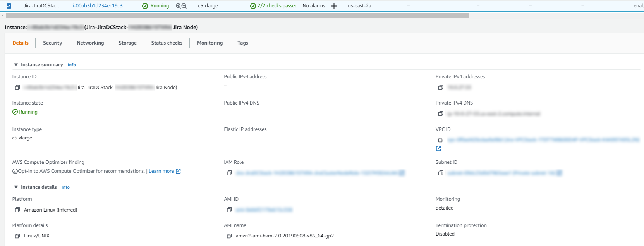The image size is (644, 246).
Task: Copy the AMI ID
Action: (229, 210)
